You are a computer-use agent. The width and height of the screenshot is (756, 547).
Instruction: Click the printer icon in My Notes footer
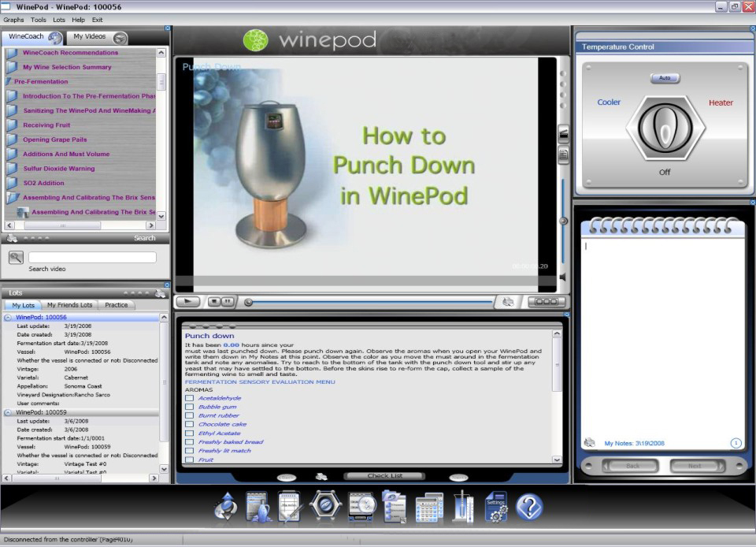(x=589, y=443)
